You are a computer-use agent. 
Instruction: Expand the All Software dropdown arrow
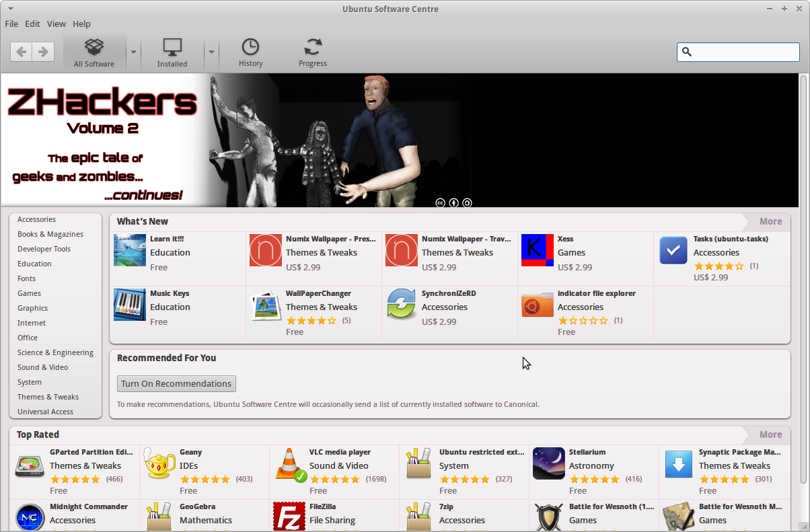[133, 52]
